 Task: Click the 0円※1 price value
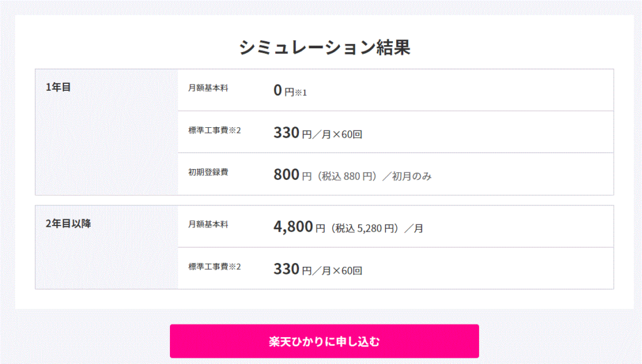coord(290,90)
